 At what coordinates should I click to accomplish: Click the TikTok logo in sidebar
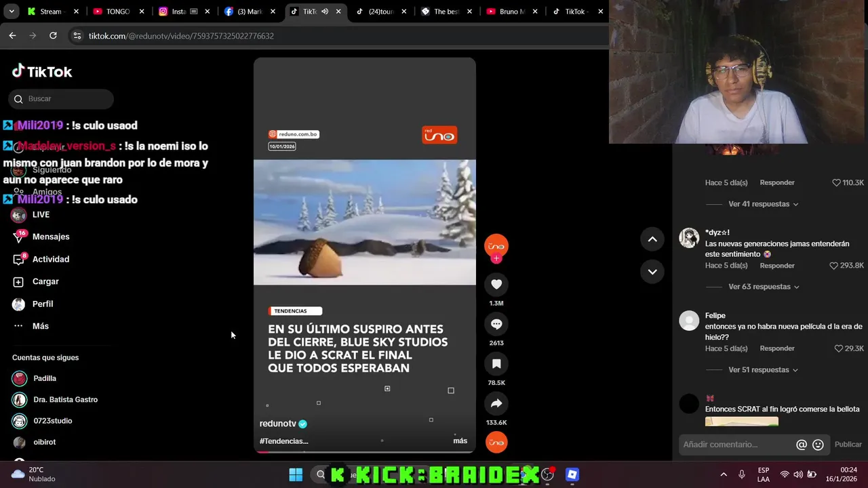pyautogui.click(x=42, y=71)
